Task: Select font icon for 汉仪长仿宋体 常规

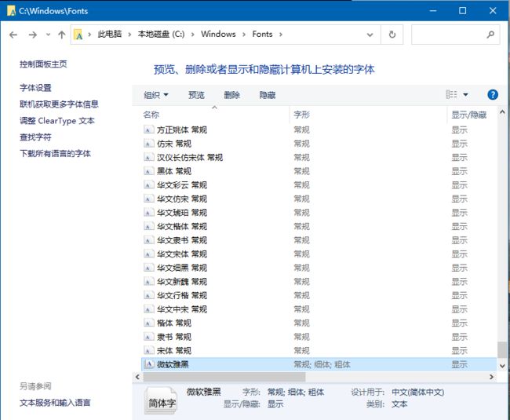Action: coord(148,158)
